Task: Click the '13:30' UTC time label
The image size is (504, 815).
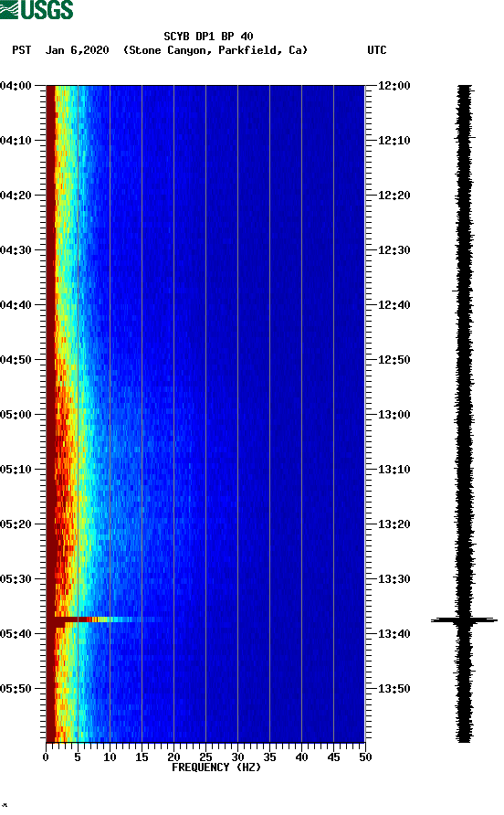Action: (x=394, y=579)
